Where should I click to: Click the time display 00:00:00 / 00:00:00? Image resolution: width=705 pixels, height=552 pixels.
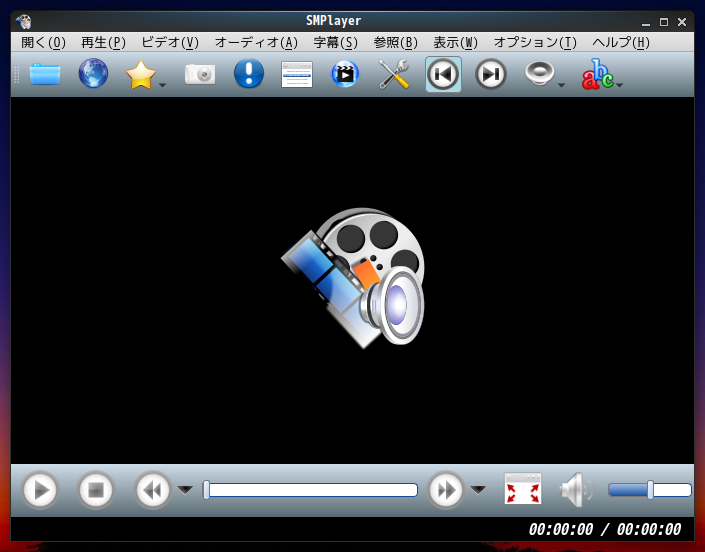[605, 530]
